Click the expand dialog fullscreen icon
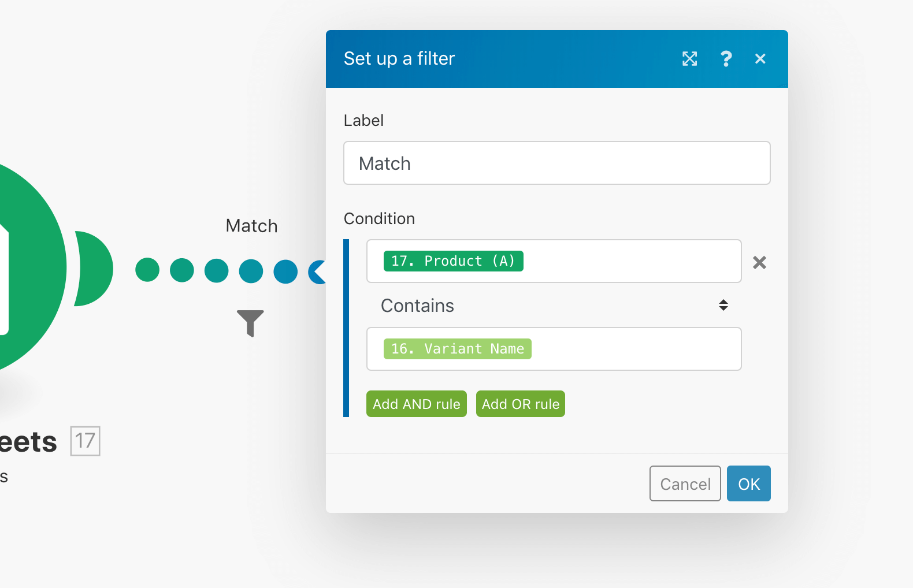 coord(689,59)
